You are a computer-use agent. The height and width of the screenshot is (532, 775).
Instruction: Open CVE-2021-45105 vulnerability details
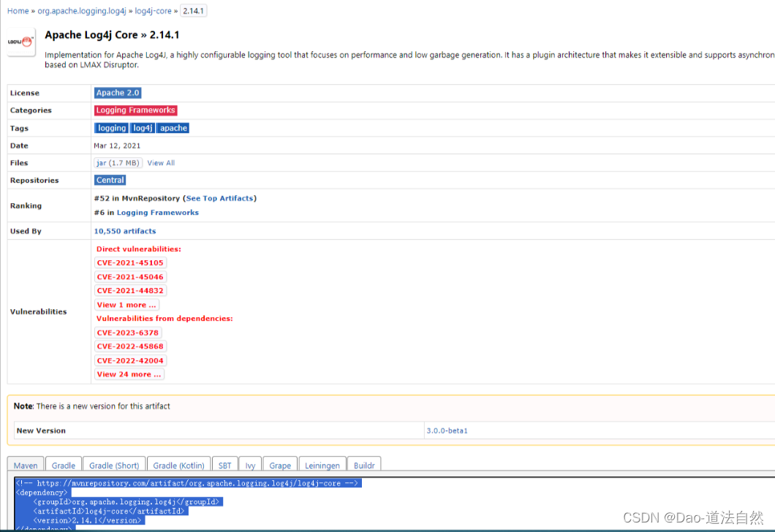[x=129, y=262]
